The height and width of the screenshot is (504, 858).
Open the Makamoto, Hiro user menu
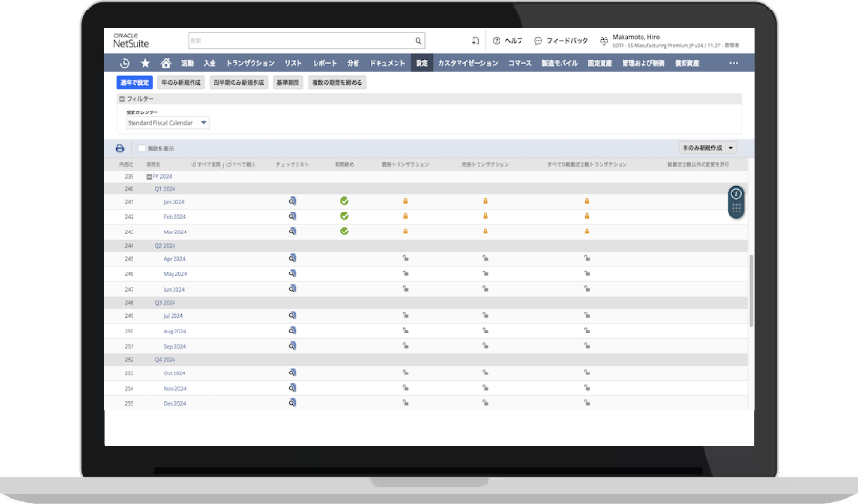669,41
